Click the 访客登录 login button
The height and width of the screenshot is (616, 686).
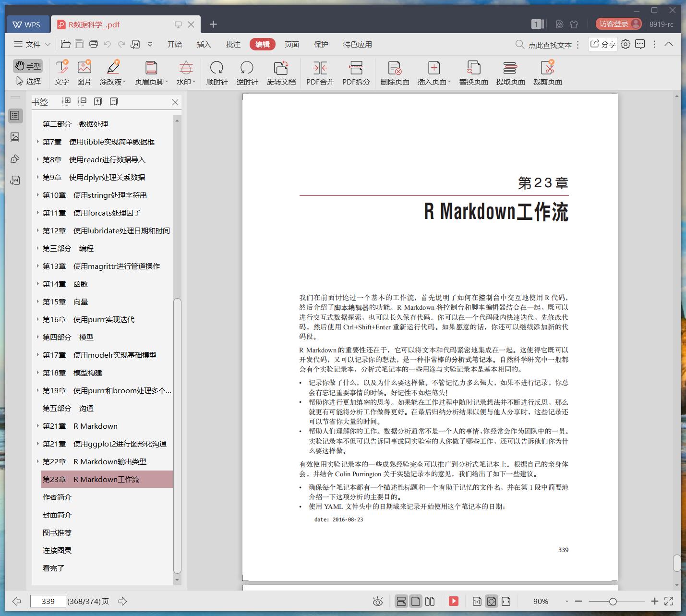619,24
